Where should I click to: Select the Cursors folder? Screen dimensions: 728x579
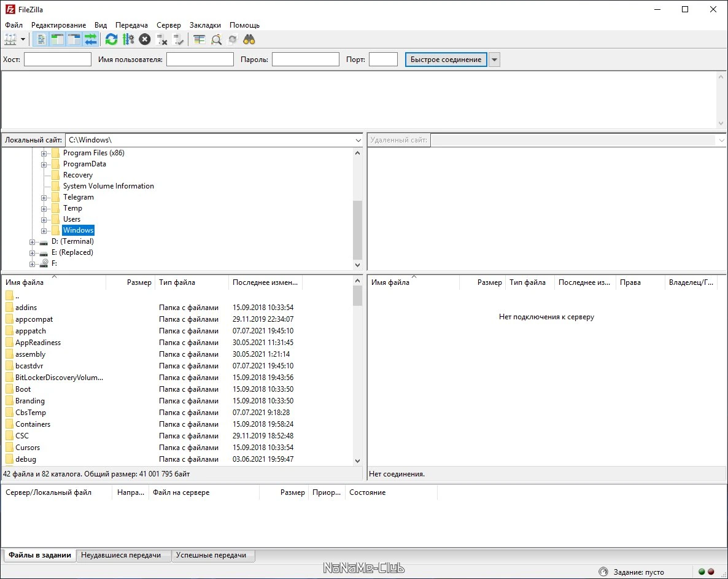pos(28,448)
